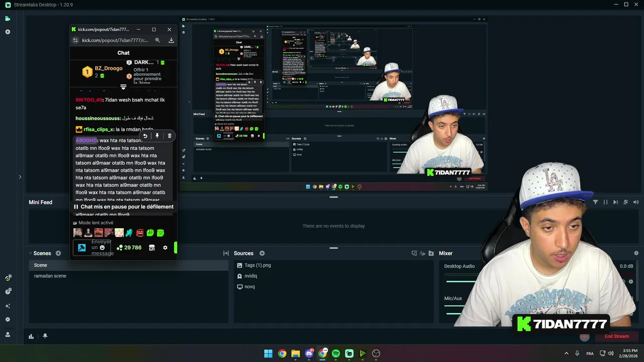Expand the gift leaderboard collapse arrow
This screenshot has width=644, height=362.
point(123,87)
